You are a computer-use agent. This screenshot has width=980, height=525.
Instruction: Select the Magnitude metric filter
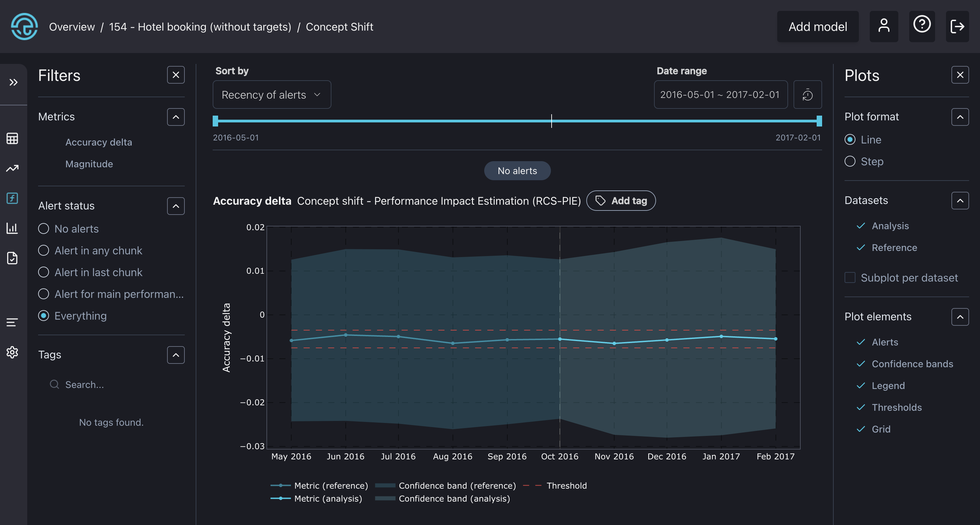coord(89,164)
